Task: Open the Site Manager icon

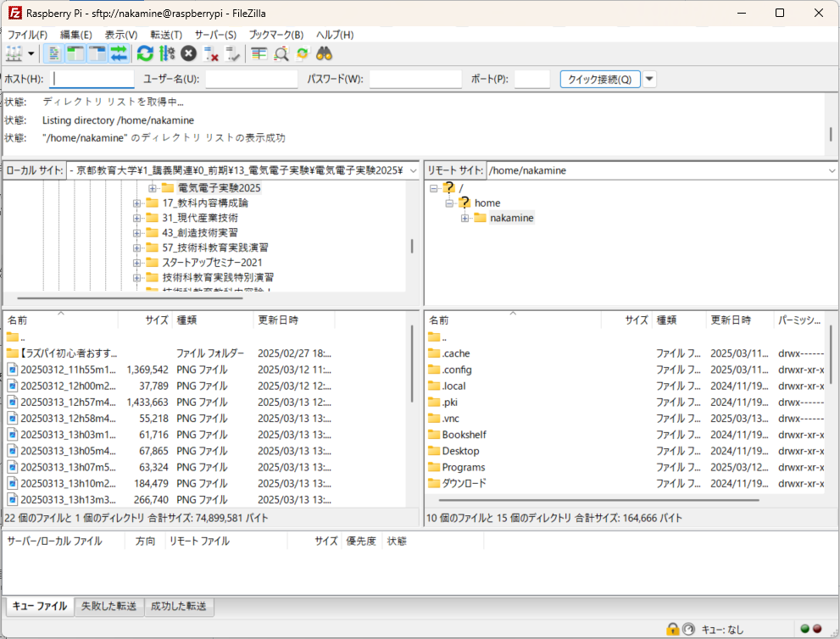Action: point(14,53)
